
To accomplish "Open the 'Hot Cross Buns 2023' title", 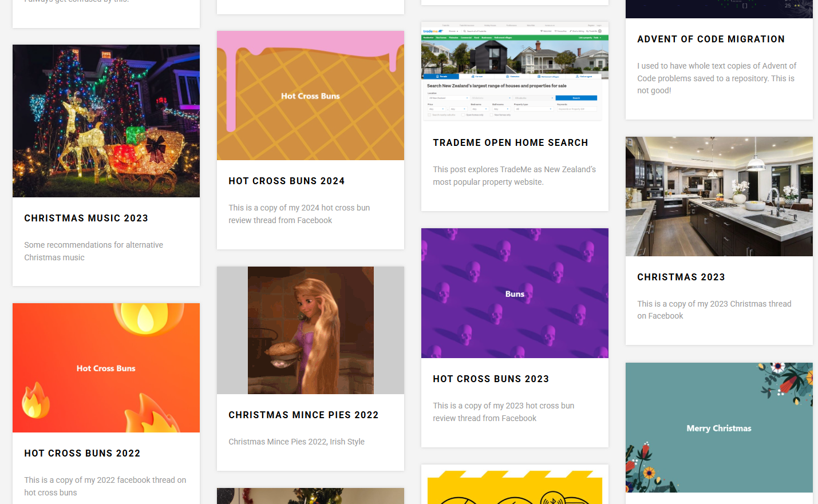I will pos(491,379).
